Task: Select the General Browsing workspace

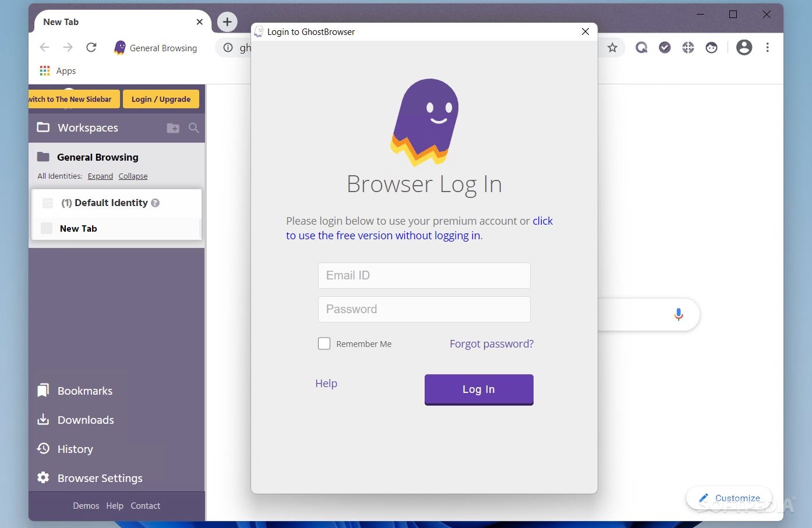Action: [x=97, y=157]
